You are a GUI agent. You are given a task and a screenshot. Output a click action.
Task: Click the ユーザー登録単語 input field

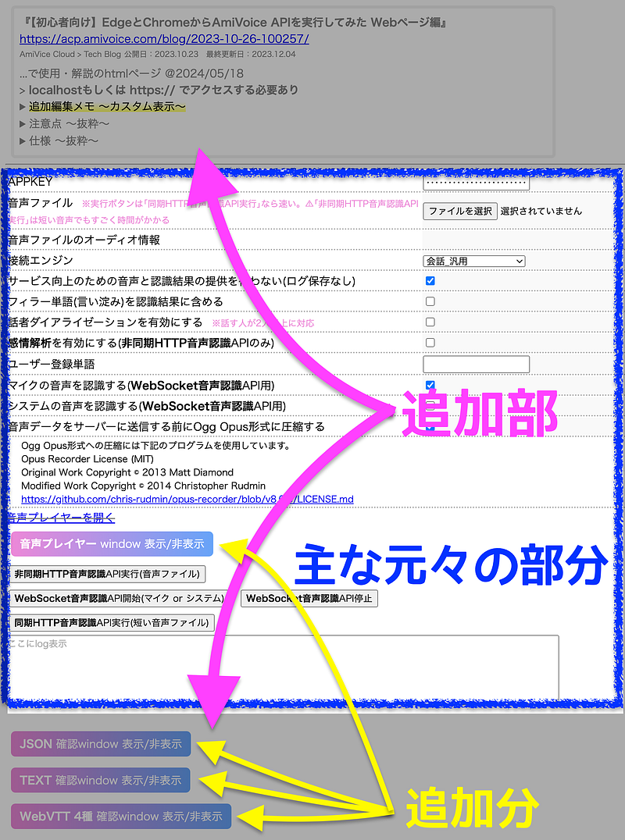(475, 363)
